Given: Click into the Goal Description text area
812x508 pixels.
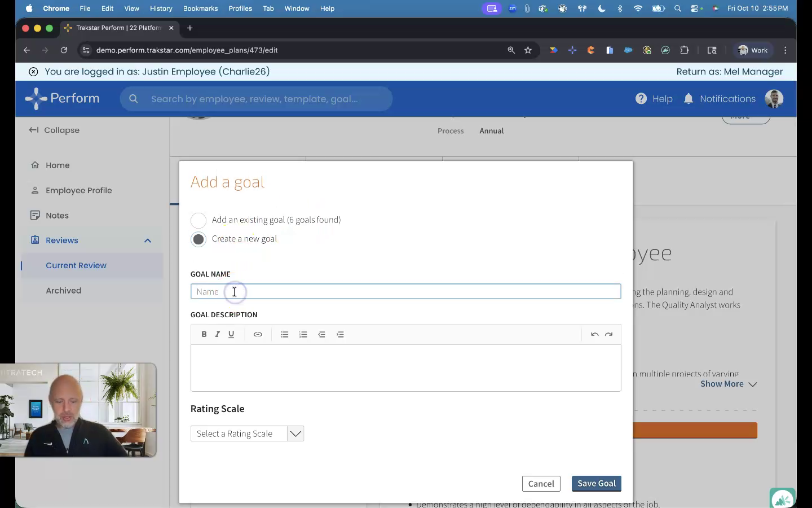Looking at the screenshot, I should [405, 368].
